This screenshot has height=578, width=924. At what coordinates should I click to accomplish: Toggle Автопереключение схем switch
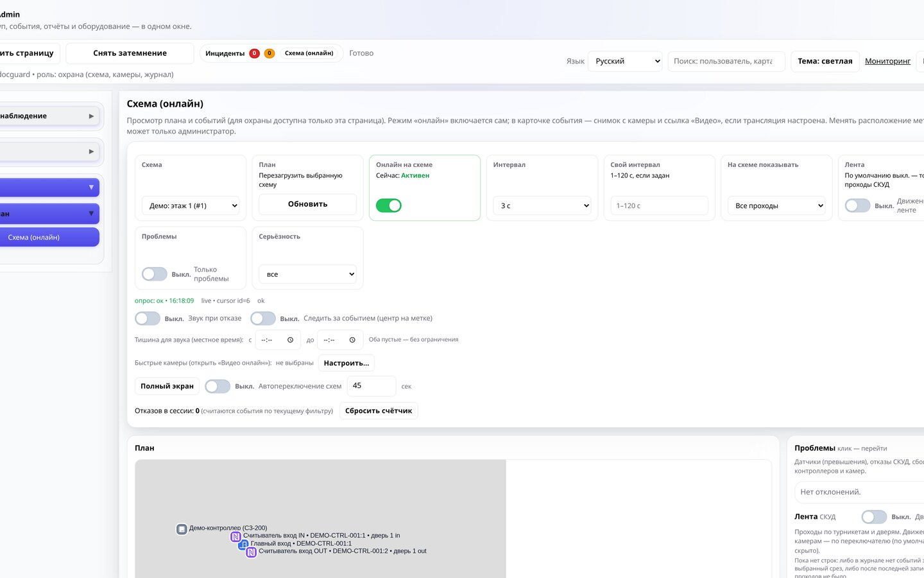[x=218, y=387]
